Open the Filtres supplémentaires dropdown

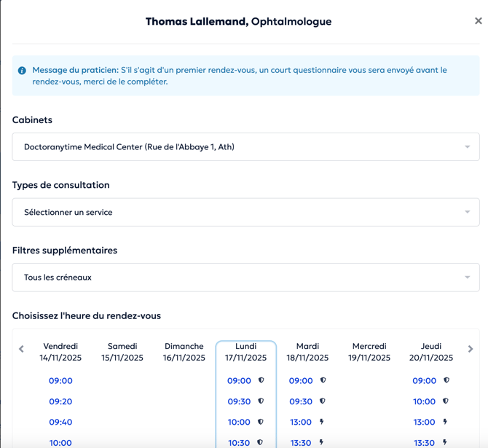[245, 278]
